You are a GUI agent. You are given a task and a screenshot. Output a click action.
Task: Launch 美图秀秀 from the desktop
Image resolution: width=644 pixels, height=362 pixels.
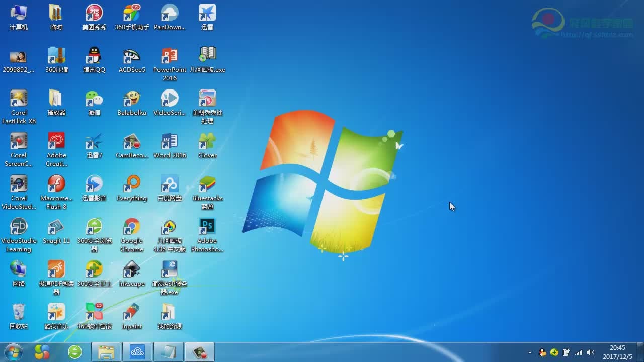tap(94, 18)
